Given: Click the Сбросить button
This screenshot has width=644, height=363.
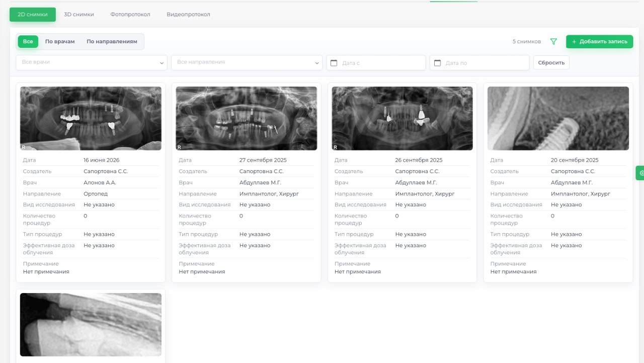Looking at the screenshot, I should 551,62.
